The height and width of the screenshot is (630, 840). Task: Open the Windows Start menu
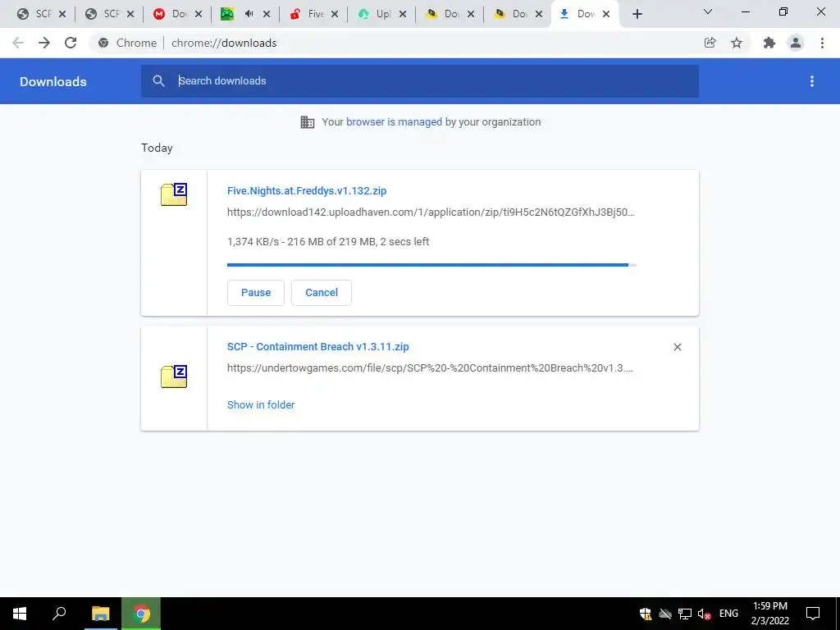(x=20, y=614)
